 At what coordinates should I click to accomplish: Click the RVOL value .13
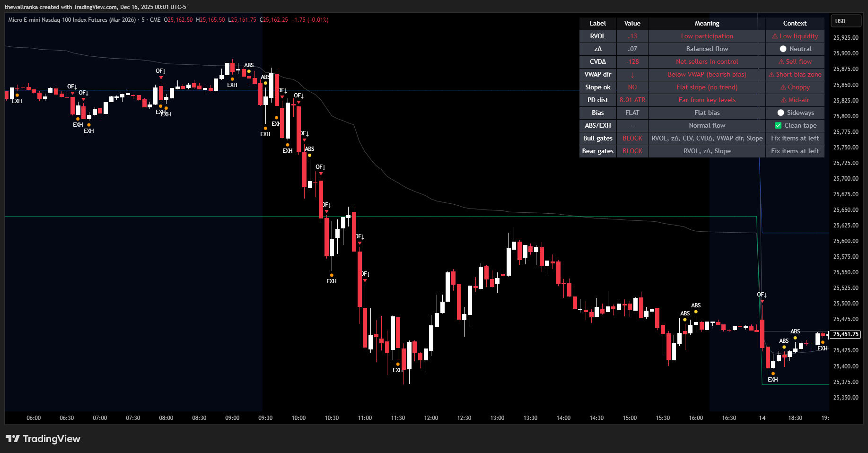(x=632, y=36)
